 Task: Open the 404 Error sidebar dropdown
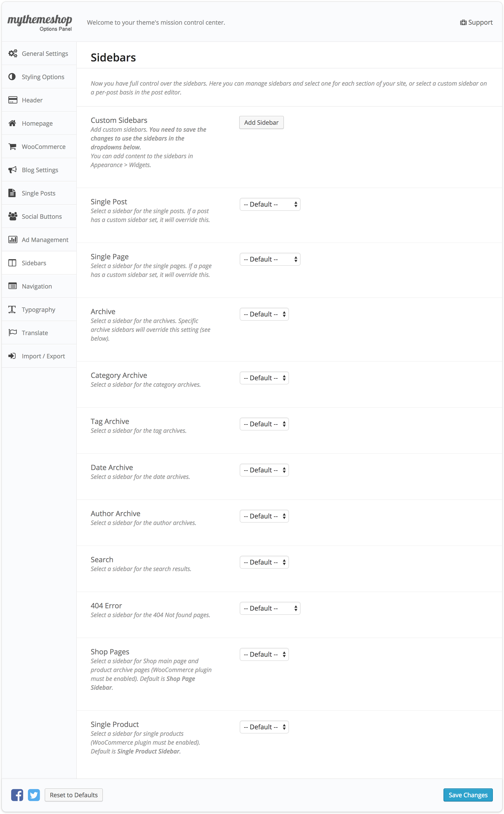(270, 608)
